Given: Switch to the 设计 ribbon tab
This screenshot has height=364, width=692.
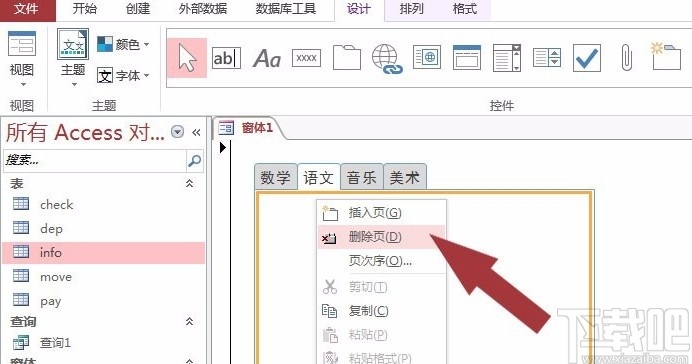Looking at the screenshot, I should click(358, 9).
